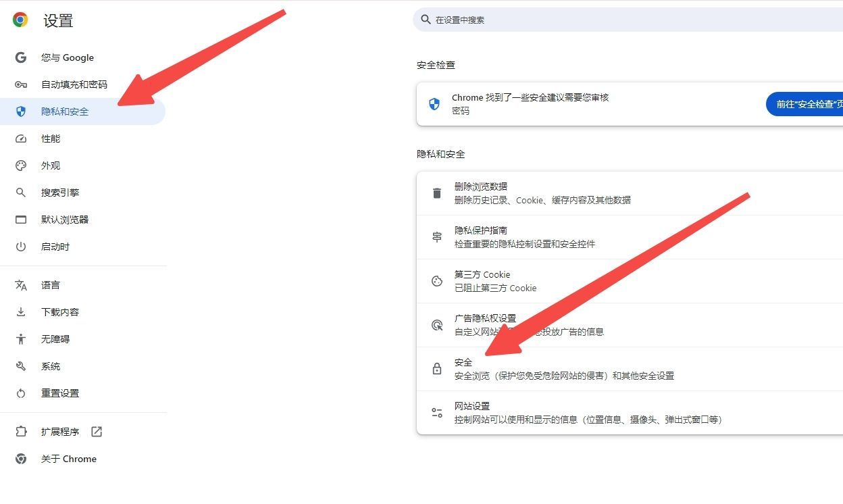The image size is (843, 504).
Task: Open 外观 settings
Action: pos(82,166)
